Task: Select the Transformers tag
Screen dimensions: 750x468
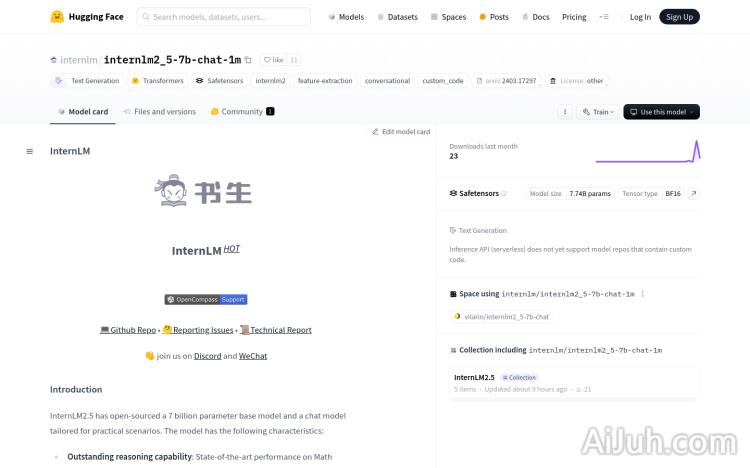Action: [x=157, y=81]
